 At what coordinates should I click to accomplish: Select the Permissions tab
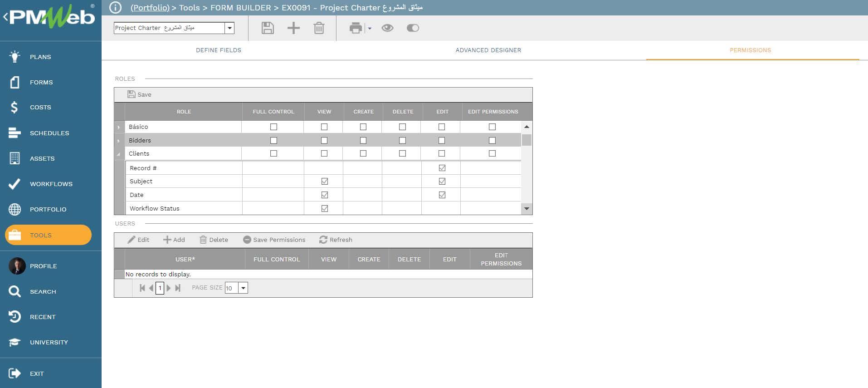click(x=750, y=50)
